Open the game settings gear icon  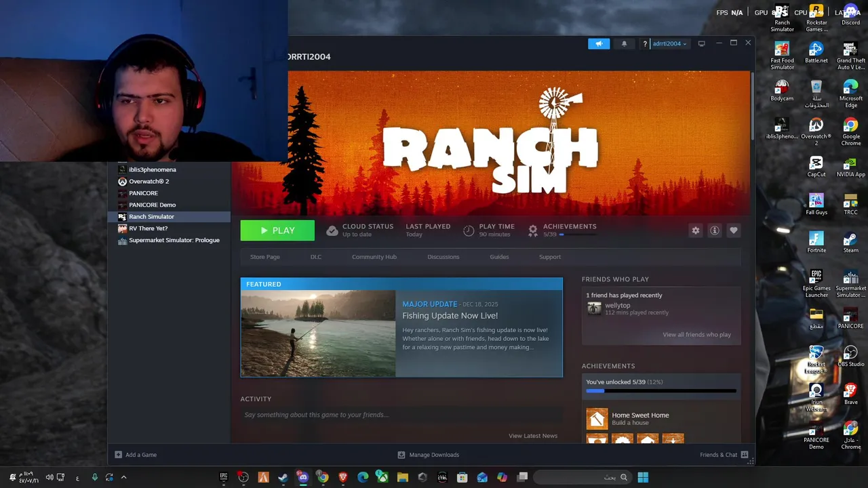(696, 230)
